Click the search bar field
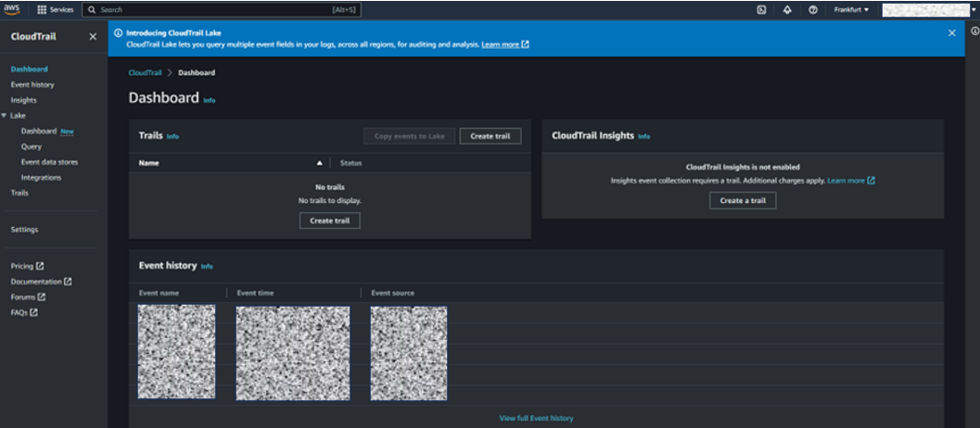 point(222,10)
